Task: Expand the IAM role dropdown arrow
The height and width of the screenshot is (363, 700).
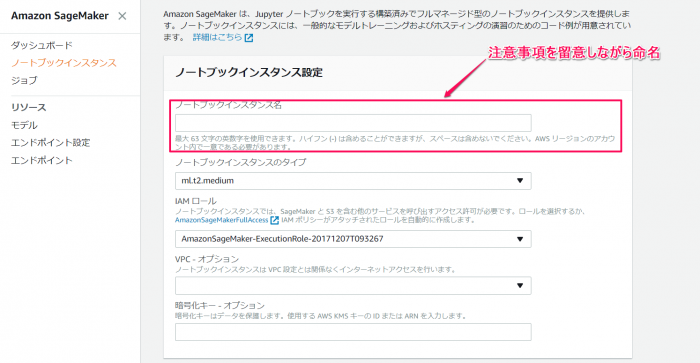Action: [x=520, y=239]
